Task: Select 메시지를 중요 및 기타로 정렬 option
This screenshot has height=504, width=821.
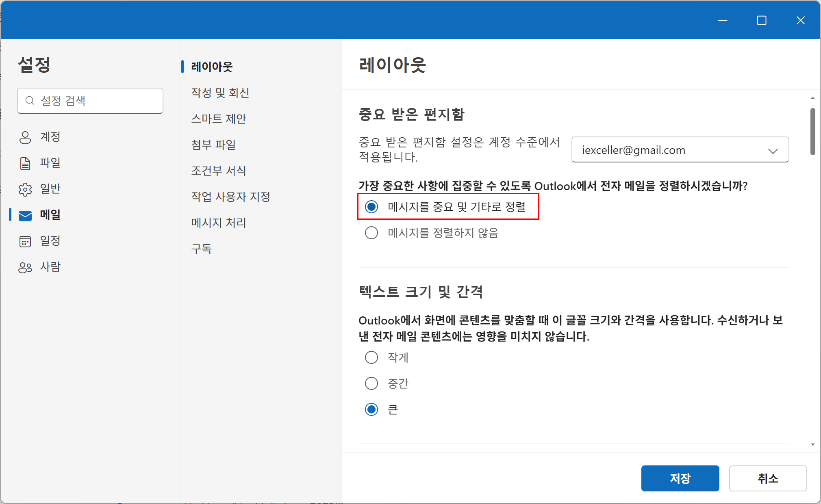Action: (371, 207)
